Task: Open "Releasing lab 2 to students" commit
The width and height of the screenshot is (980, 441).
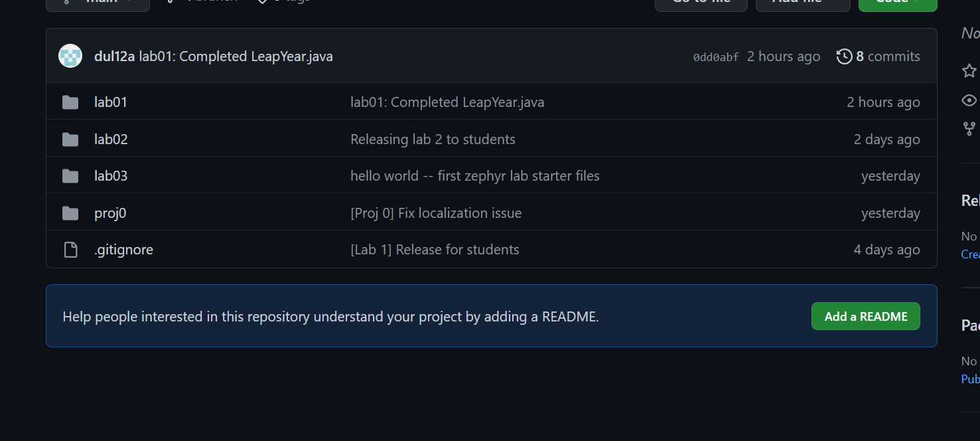Action: coord(433,139)
